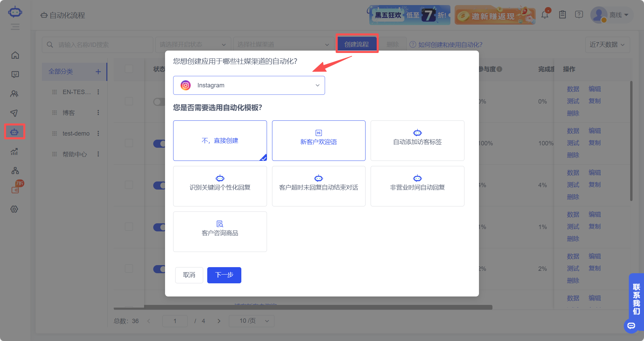Image resolution: width=644 pixels, height=341 pixels.
Task: Open the more menu for the 博客 category
Action: point(98,113)
